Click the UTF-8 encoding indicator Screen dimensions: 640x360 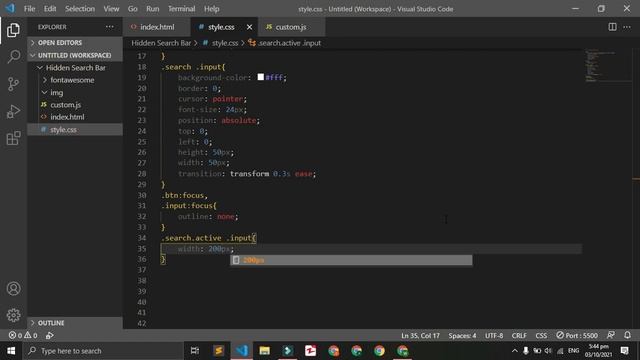tap(494, 336)
